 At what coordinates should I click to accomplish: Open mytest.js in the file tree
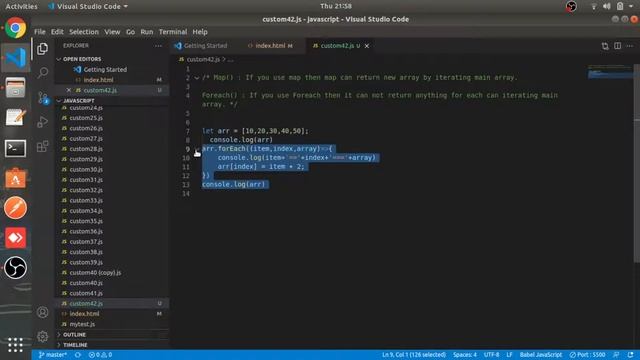82,324
